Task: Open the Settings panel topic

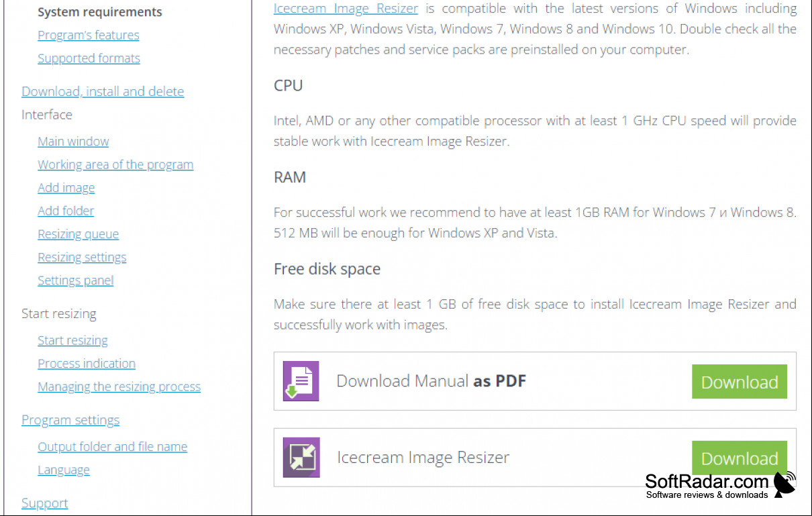Action: 75,280
